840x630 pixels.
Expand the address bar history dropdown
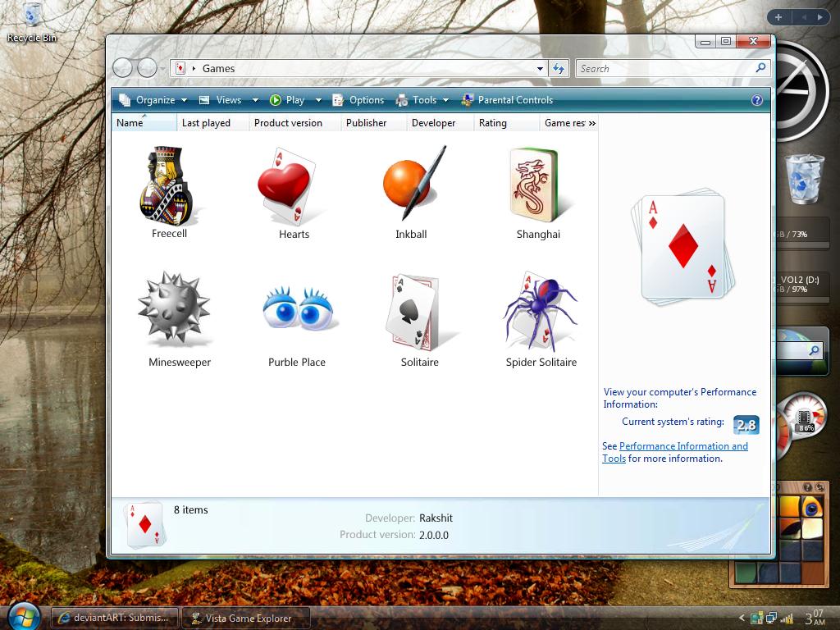coord(539,68)
